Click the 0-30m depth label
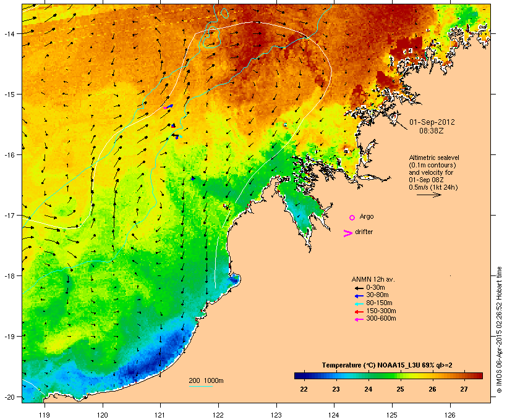The height and width of the screenshot is (420, 507). click(x=375, y=288)
